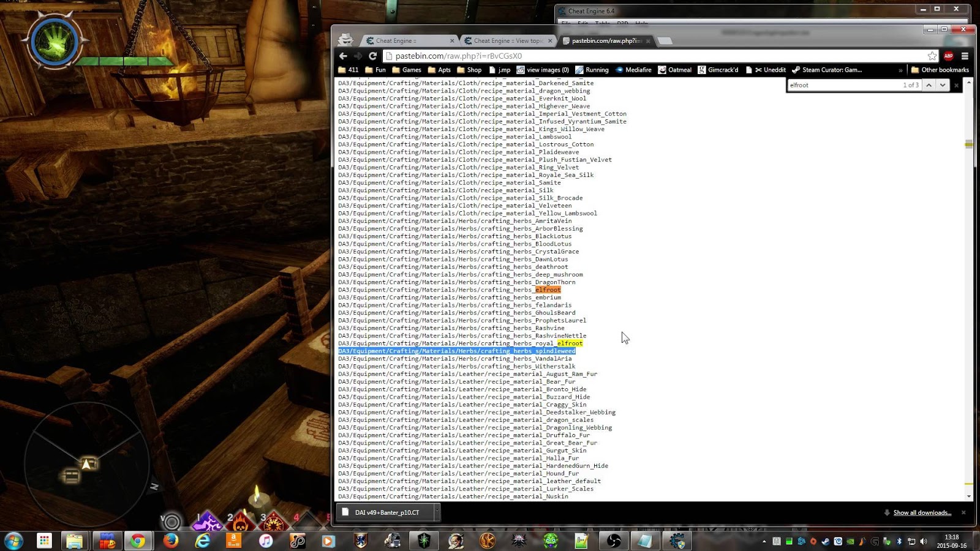Jump to the previous find result
The width and height of the screenshot is (980, 551).
(x=929, y=85)
